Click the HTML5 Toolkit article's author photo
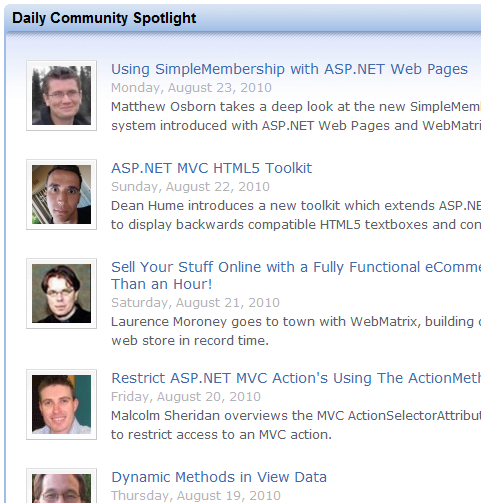The width and height of the screenshot is (481, 503). (61, 194)
